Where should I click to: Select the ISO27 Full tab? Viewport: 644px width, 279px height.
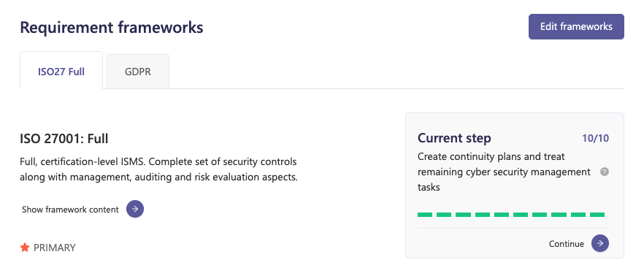61,72
